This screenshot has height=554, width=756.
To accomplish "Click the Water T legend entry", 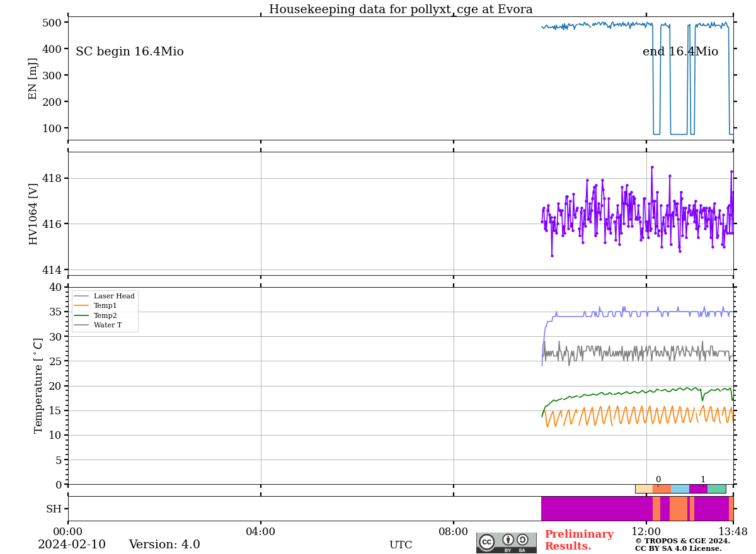I will point(98,325).
